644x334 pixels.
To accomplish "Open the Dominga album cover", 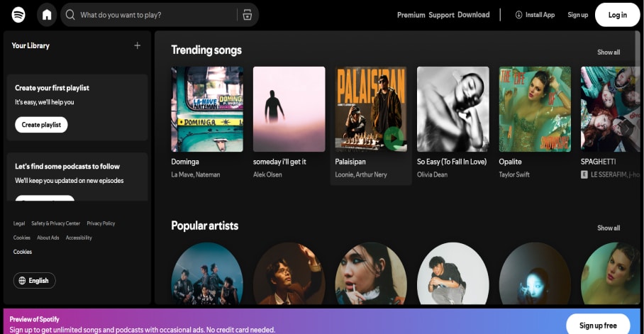I will point(207,109).
